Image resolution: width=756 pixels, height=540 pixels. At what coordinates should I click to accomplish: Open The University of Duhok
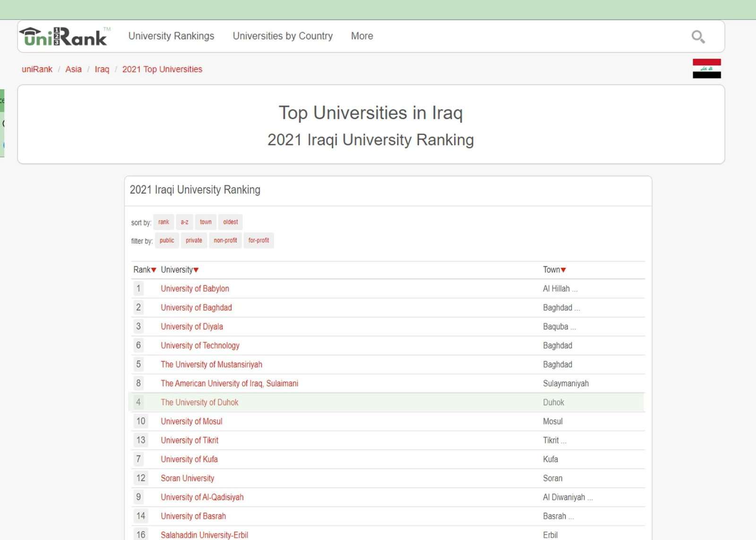[x=199, y=403]
